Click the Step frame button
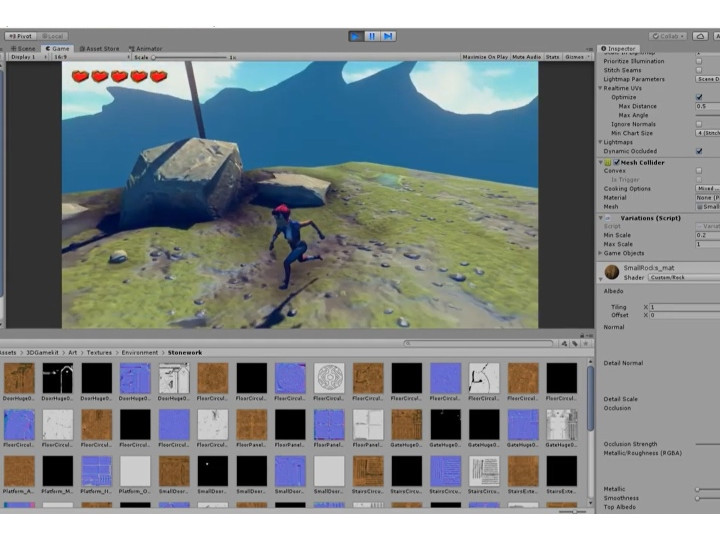Viewport: 720px width, 540px height. click(388, 36)
